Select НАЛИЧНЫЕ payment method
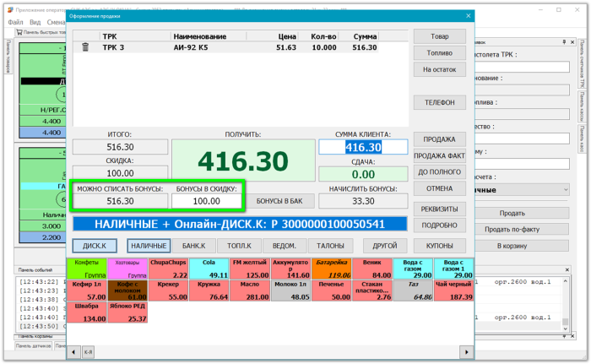Viewport: 591px width, 364px height. pos(149,246)
